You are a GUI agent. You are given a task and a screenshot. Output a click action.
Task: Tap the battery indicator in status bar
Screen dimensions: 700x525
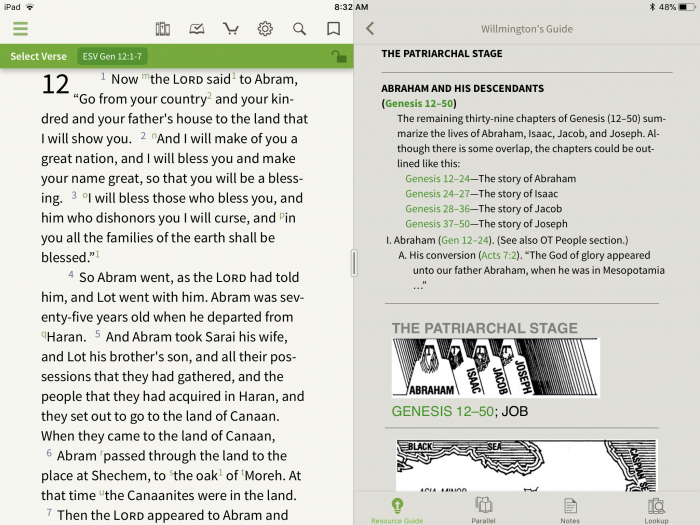click(687, 7)
